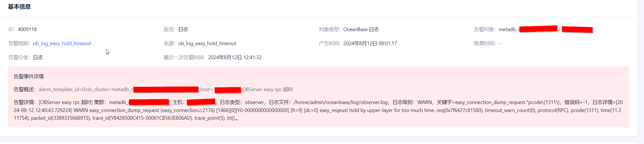This screenshot has width=644, height=144.
Task: Click the 应用 field value 日志
Action: (183, 29)
